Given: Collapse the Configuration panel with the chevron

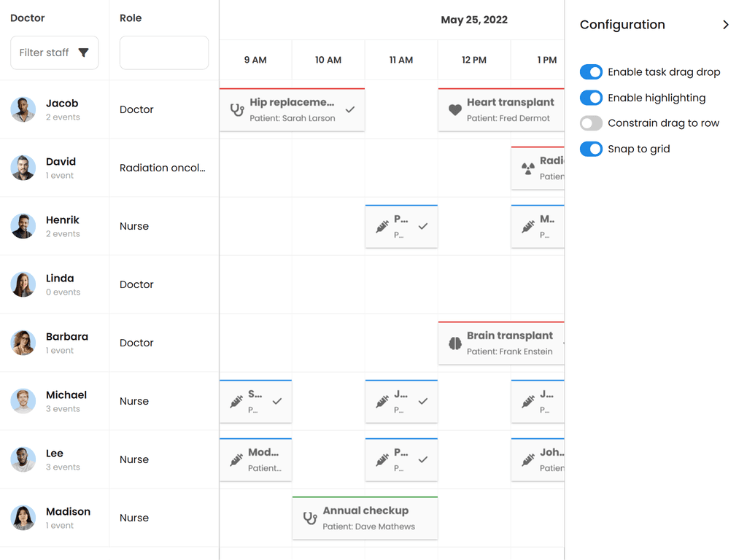Looking at the screenshot, I should (x=726, y=25).
